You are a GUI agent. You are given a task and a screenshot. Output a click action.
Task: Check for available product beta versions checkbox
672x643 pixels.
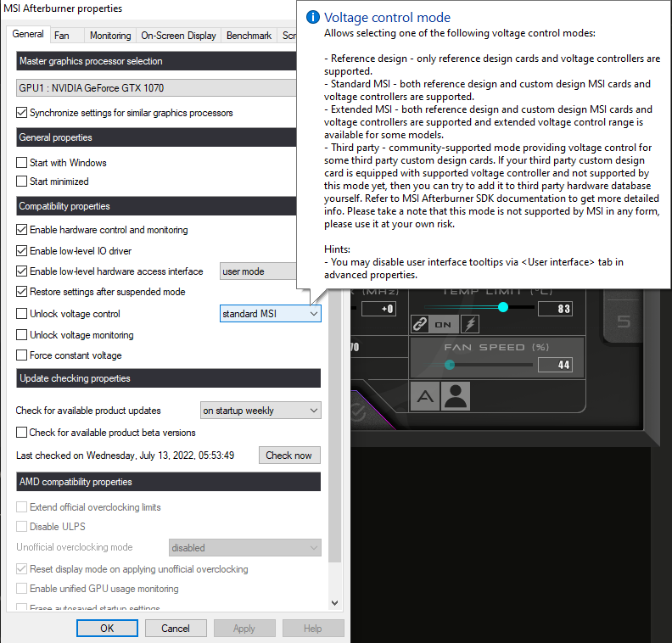click(21, 433)
